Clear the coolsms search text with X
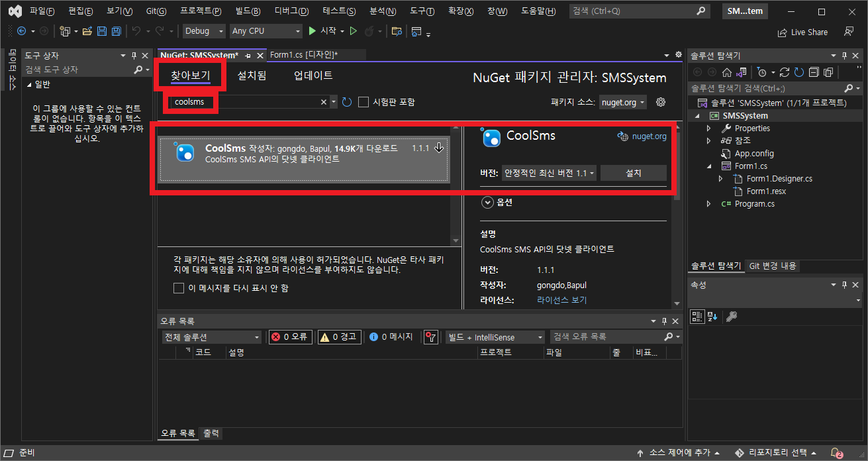The width and height of the screenshot is (868, 461). (x=324, y=102)
